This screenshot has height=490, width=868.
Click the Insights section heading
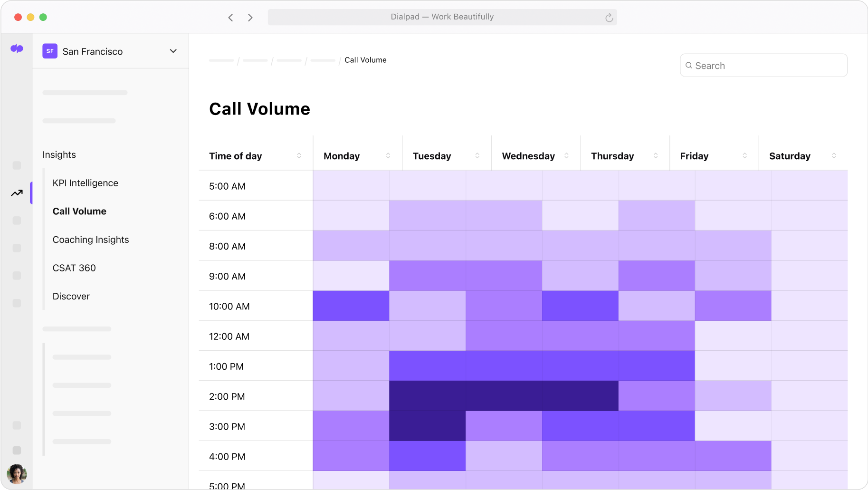(59, 154)
